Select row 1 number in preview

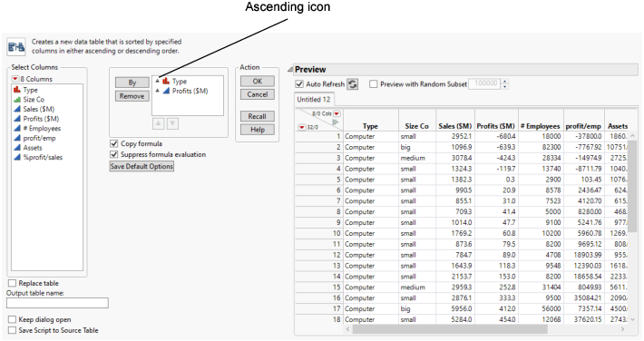click(x=338, y=136)
